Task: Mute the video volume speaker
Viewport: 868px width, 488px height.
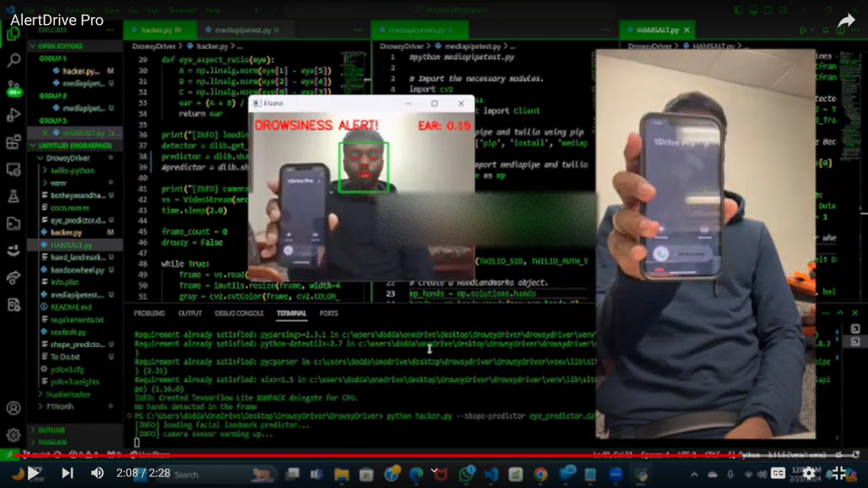Action: [x=97, y=473]
